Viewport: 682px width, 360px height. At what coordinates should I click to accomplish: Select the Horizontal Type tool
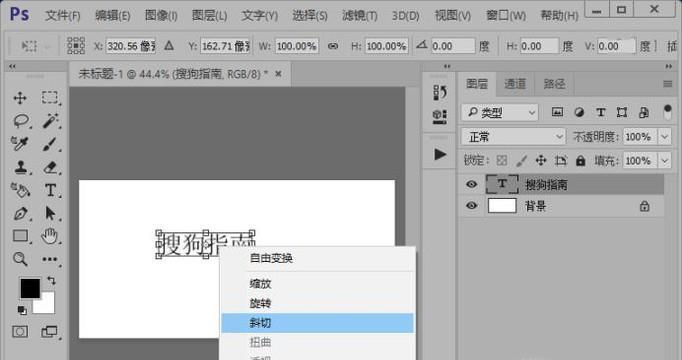[50, 190]
